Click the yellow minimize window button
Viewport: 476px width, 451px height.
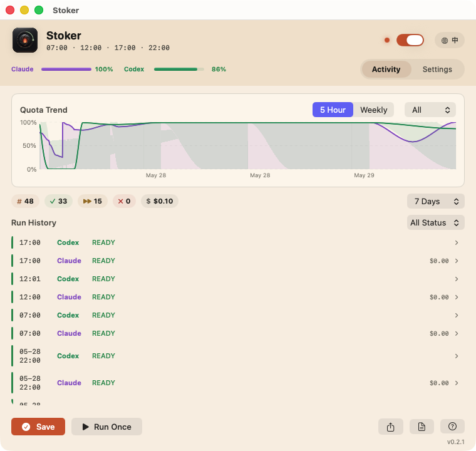(x=24, y=10)
